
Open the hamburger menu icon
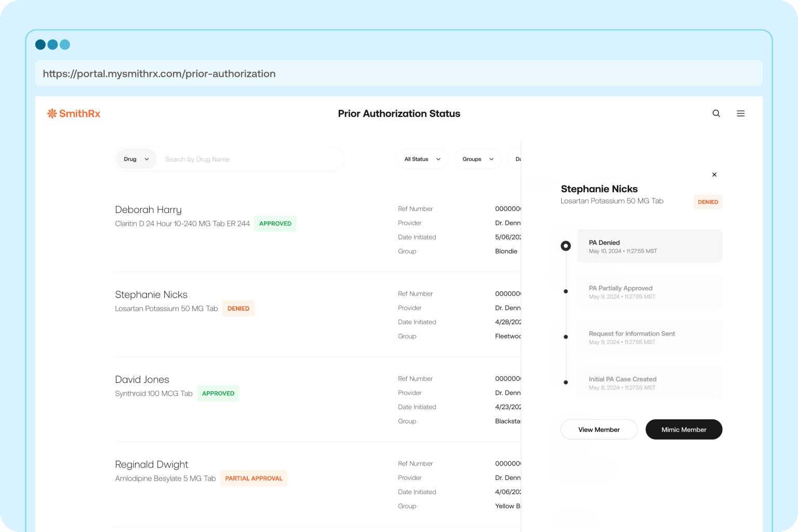[741, 113]
